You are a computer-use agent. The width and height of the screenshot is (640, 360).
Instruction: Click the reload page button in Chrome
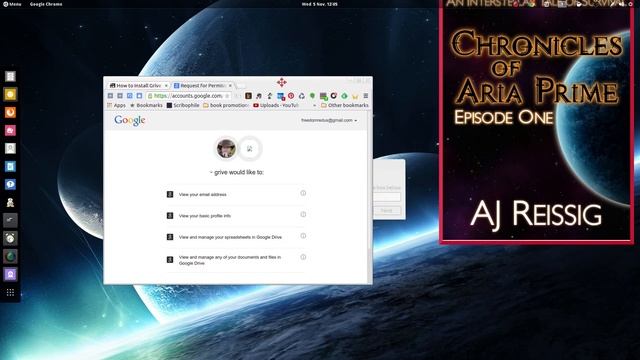click(130, 96)
